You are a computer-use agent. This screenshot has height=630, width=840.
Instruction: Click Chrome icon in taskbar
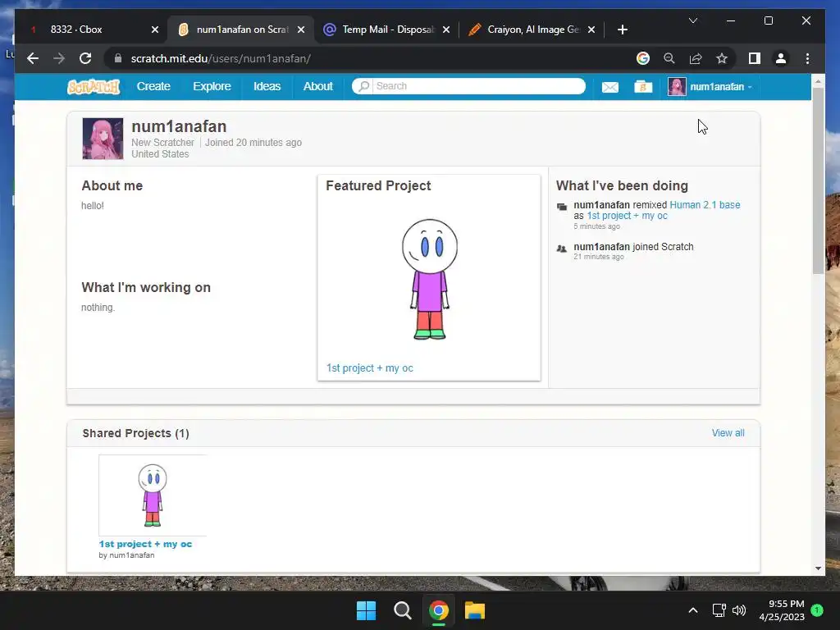tap(438, 610)
